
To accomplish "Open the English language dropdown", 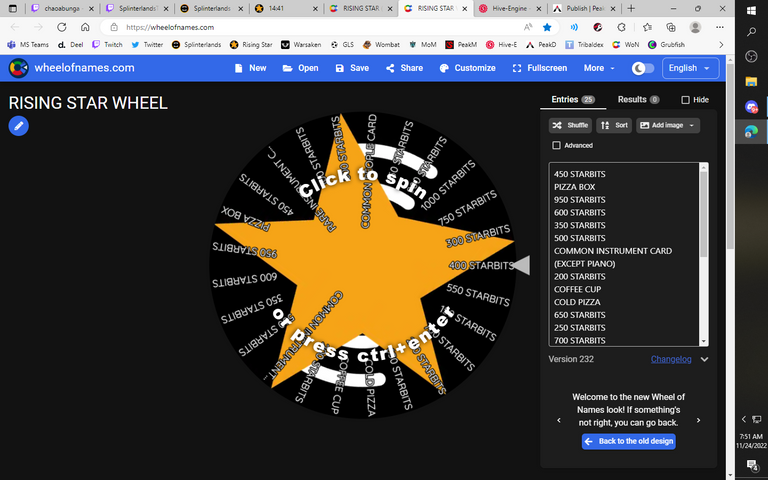I will (691, 68).
